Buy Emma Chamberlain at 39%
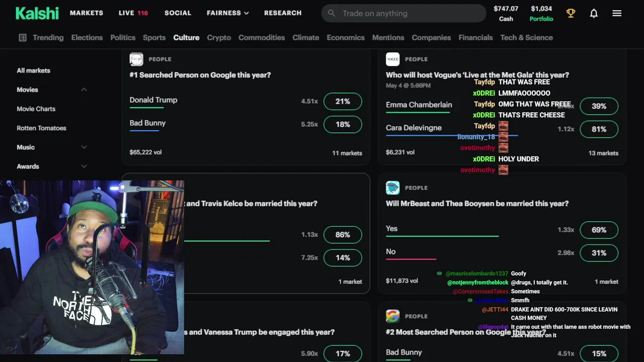Viewport: 644px width, 362px height. click(x=599, y=106)
